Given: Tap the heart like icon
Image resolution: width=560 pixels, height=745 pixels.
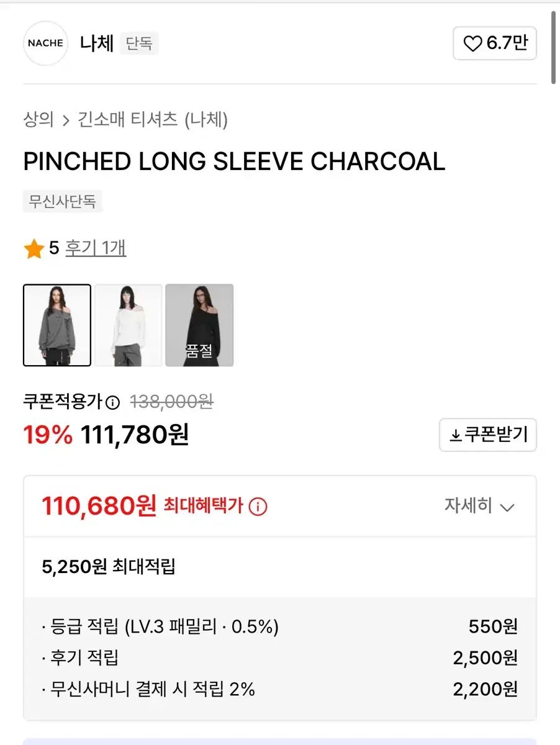Looking at the screenshot, I should click(473, 43).
